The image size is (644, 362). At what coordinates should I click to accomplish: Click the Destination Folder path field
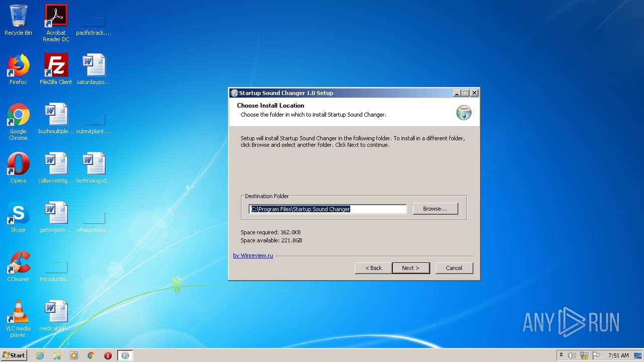pos(328,209)
